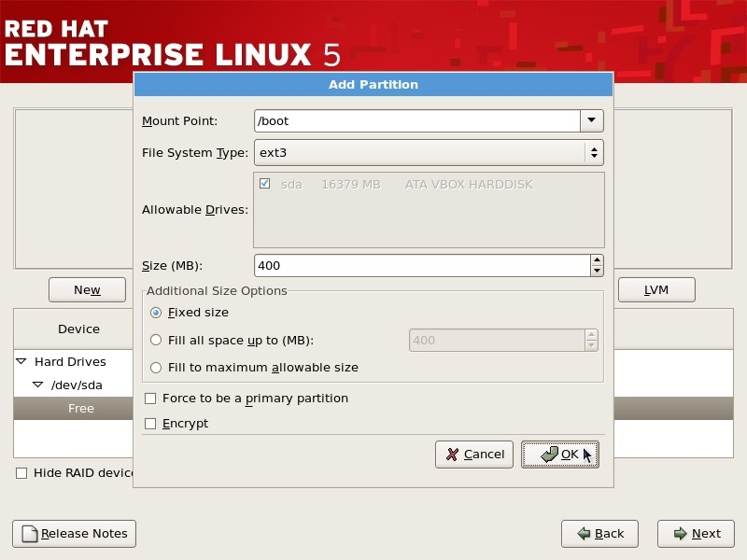
Task: Cancel the Add Partition dialog
Action: click(474, 455)
